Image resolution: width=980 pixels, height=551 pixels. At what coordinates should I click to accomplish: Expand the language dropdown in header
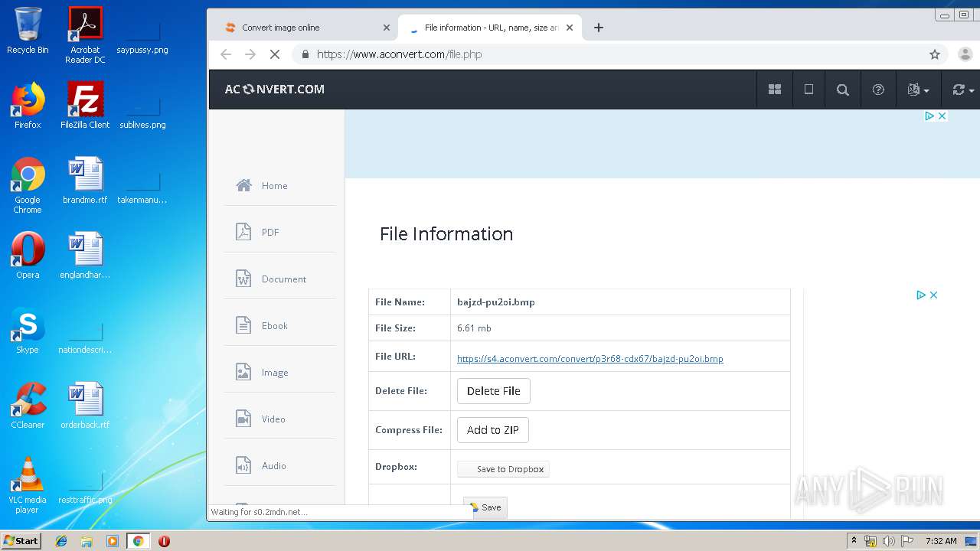(x=918, y=90)
